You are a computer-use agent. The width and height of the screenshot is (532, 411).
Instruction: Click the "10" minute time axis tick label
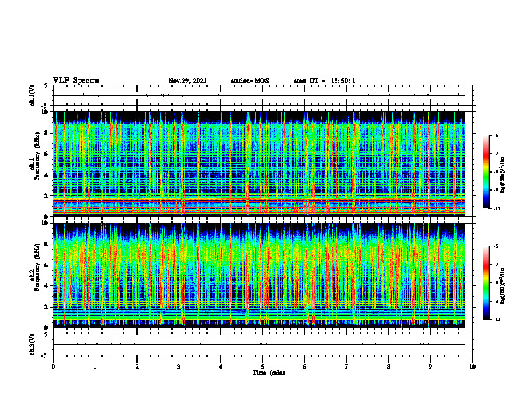(472, 367)
